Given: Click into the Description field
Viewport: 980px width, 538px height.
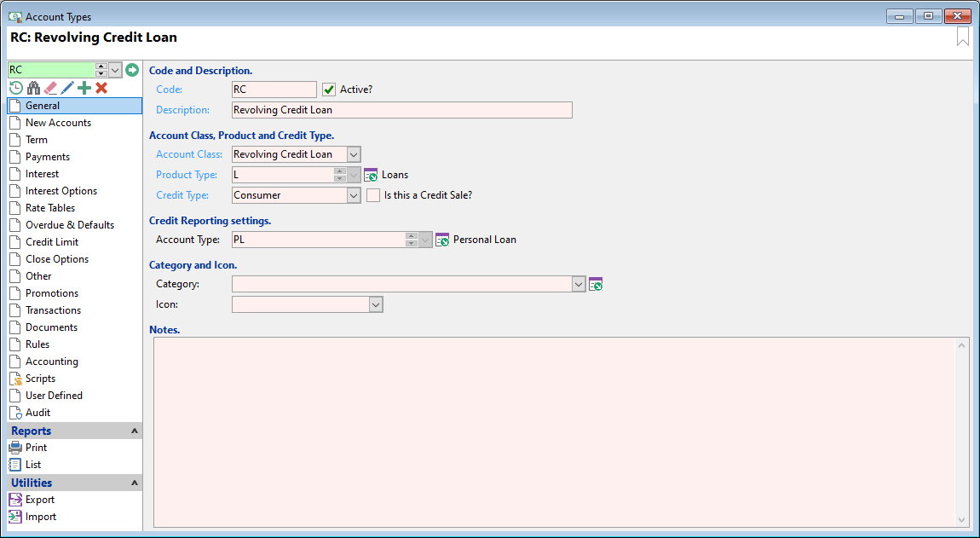Looking at the screenshot, I should (x=402, y=110).
